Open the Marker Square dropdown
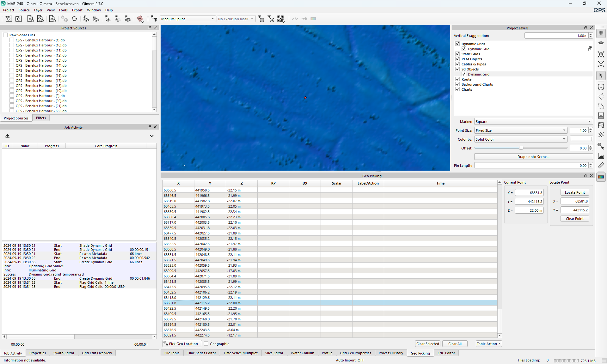The image size is (607, 364). (x=533, y=122)
